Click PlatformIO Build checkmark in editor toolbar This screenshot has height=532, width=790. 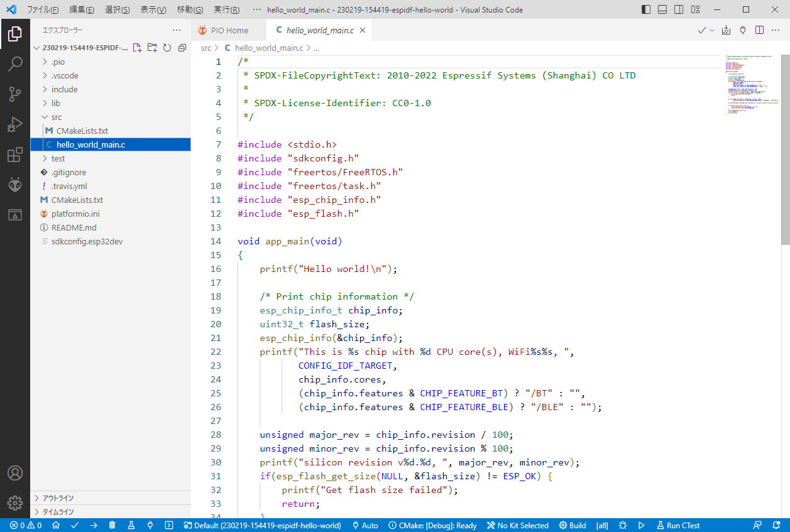702,30
